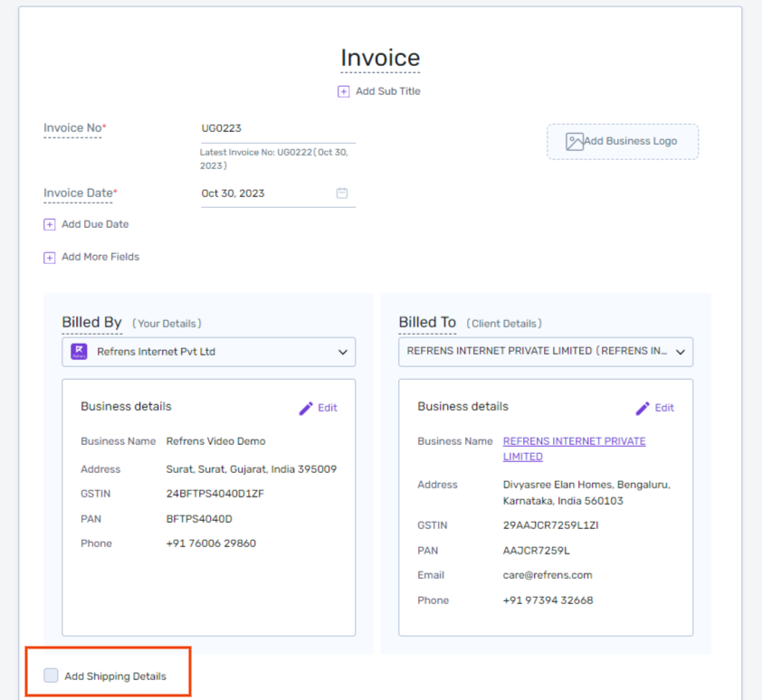
Task: Click the (Your Details) caption
Action: tap(167, 324)
